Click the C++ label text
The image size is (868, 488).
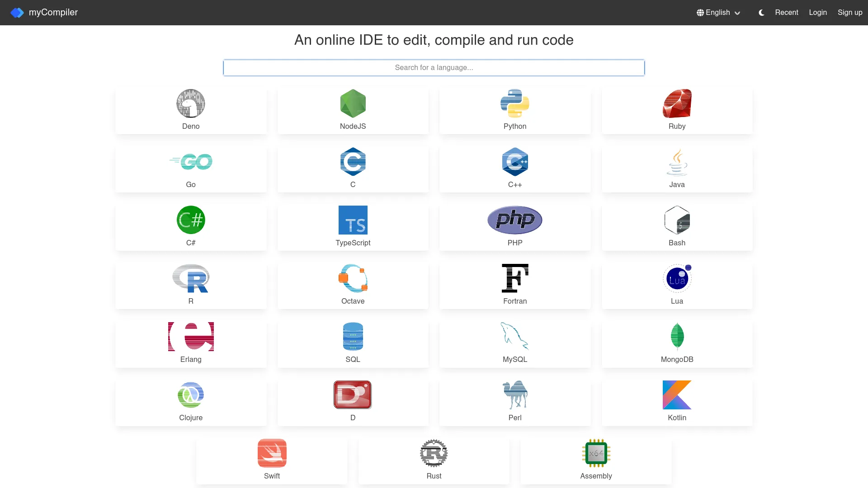coord(515,185)
